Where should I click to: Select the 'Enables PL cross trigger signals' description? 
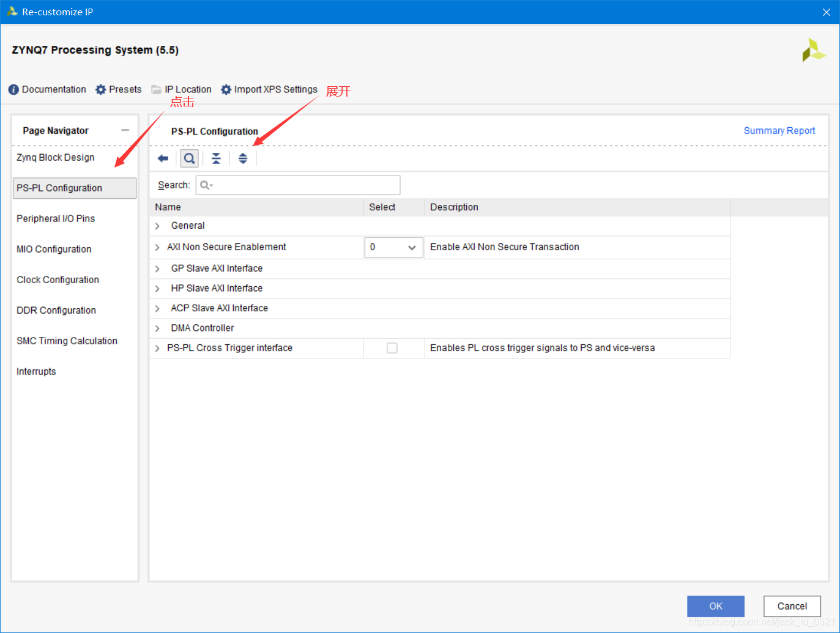(543, 348)
